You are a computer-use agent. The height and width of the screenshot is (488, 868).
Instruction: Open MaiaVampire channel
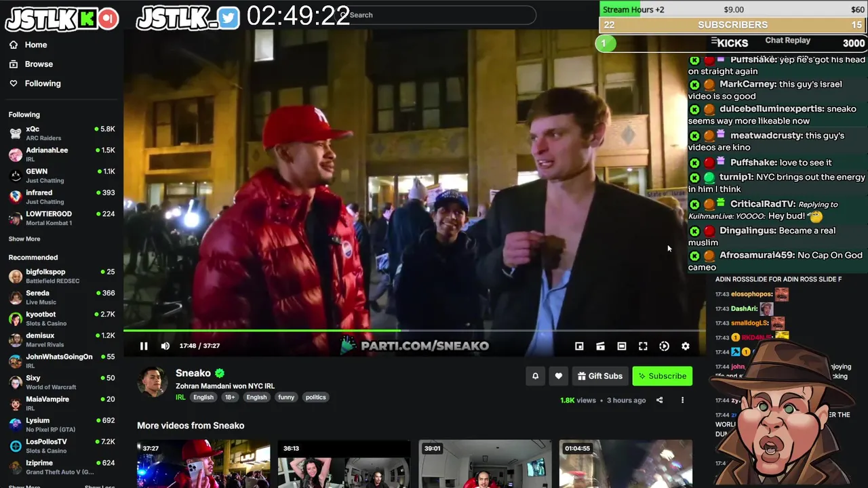click(62, 403)
